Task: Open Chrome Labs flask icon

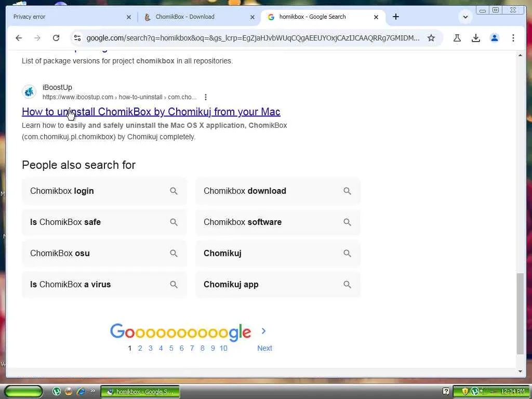Action: [x=457, y=38]
